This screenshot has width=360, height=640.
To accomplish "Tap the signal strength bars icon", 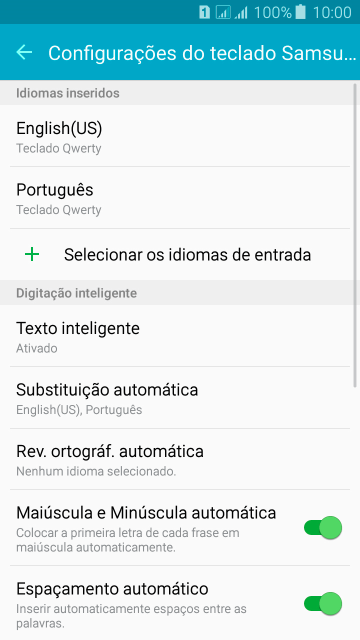I will click(241, 13).
